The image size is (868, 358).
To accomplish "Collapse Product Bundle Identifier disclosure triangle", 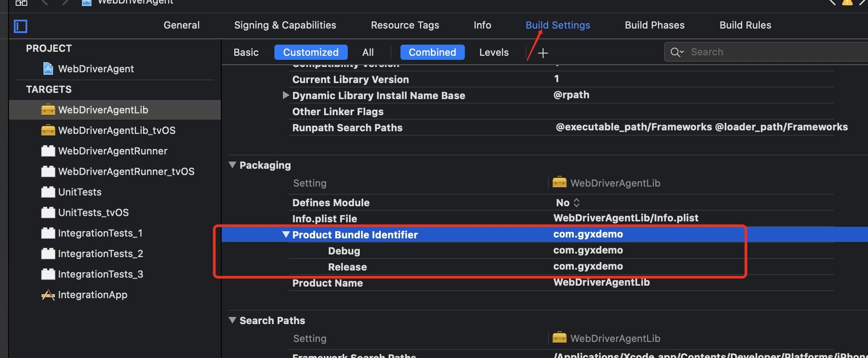I will tap(286, 234).
